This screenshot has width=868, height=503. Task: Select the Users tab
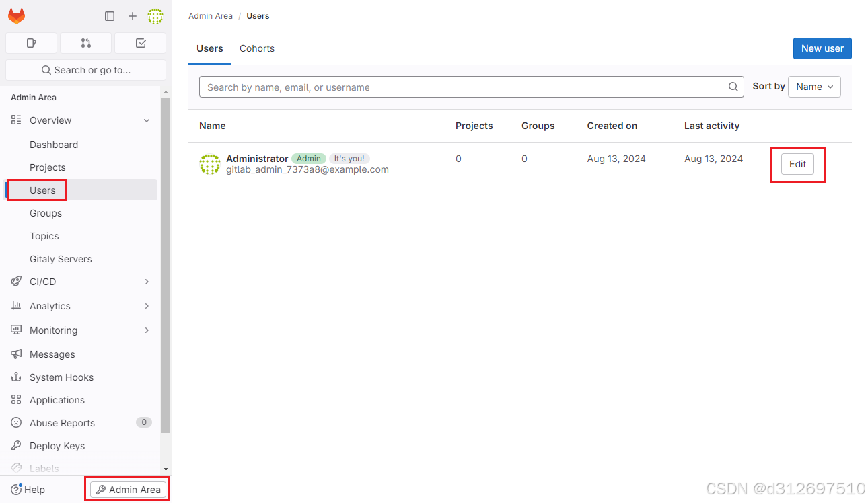[x=210, y=48]
